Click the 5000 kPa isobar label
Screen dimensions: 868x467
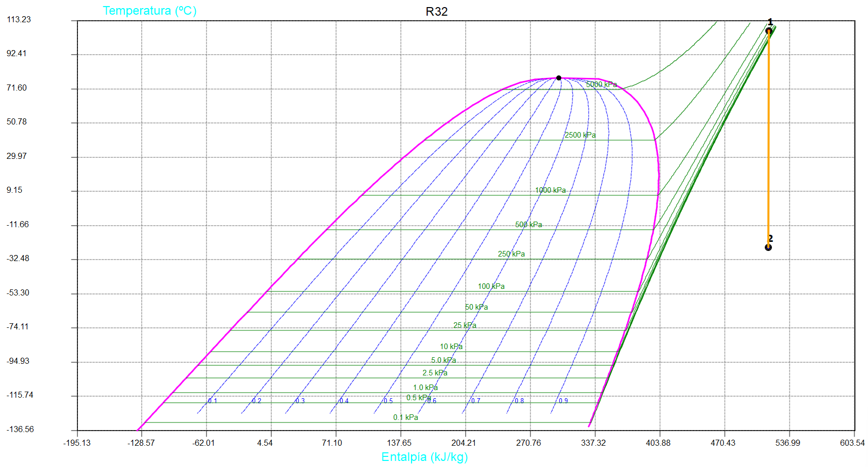tap(601, 84)
